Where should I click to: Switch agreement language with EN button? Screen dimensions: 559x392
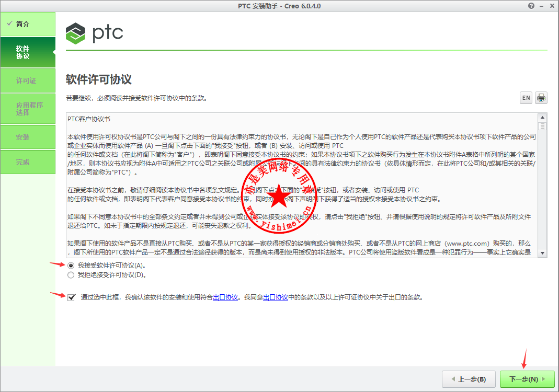coord(526,98)
